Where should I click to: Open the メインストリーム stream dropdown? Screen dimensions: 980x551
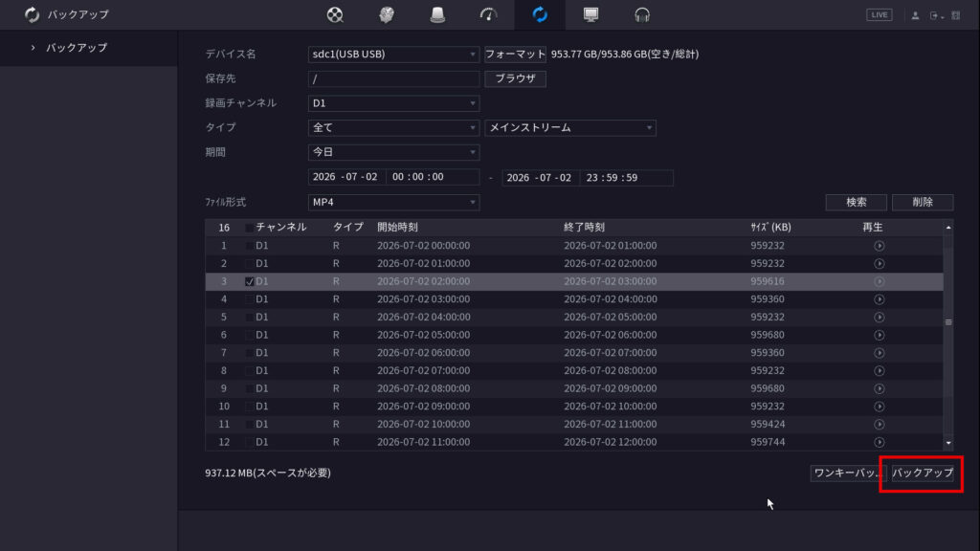point(570,127)
